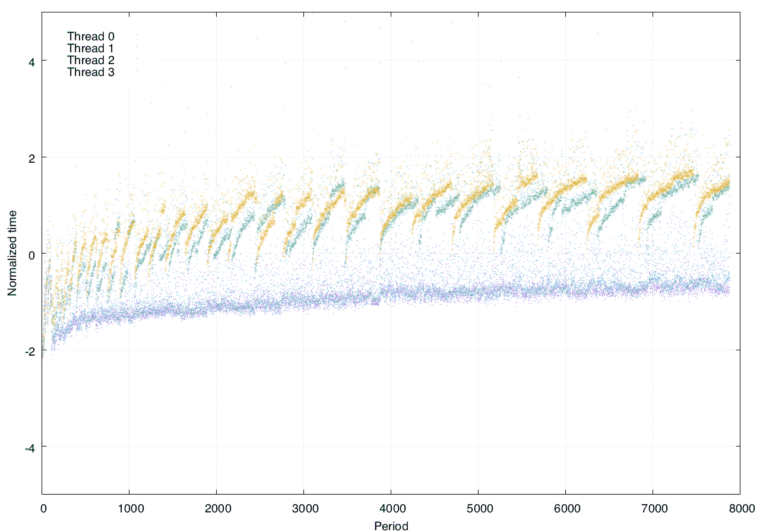Click the Period x-axis title

(391, 525)
